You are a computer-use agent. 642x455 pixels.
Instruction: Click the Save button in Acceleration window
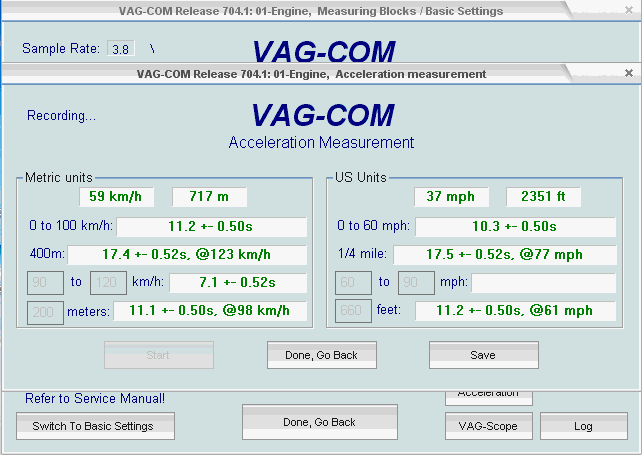[x=484, y=355]
